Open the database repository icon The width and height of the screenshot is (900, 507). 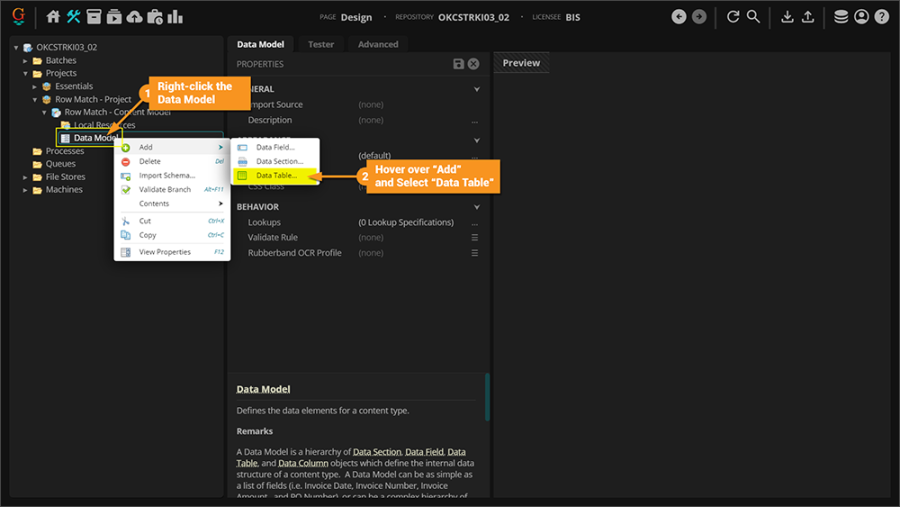click(x=841, y=17)
